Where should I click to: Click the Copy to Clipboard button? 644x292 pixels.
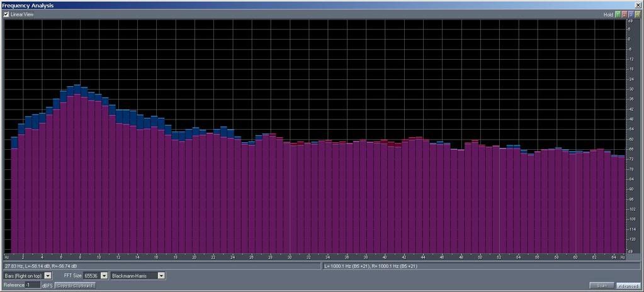click(76, 285)
